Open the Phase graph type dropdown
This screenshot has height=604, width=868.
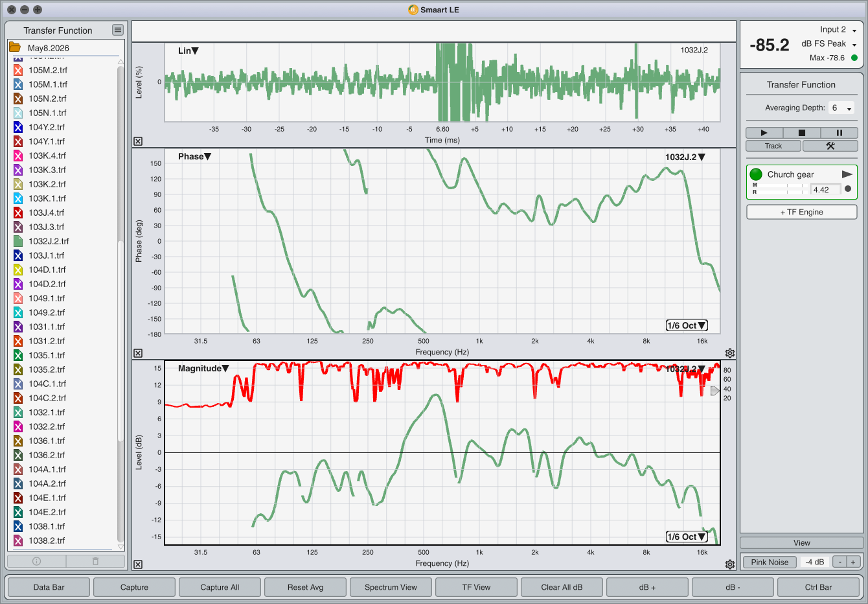pos(195,156)
